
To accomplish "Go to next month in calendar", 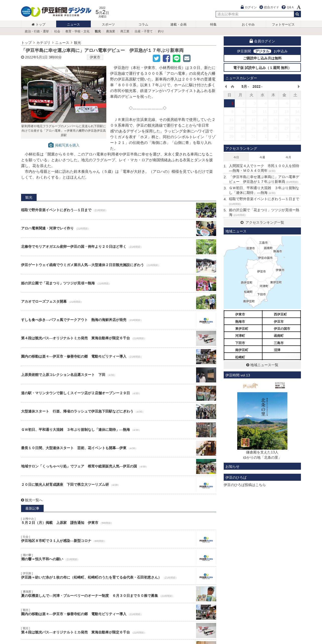I will (x=298, y=87).
